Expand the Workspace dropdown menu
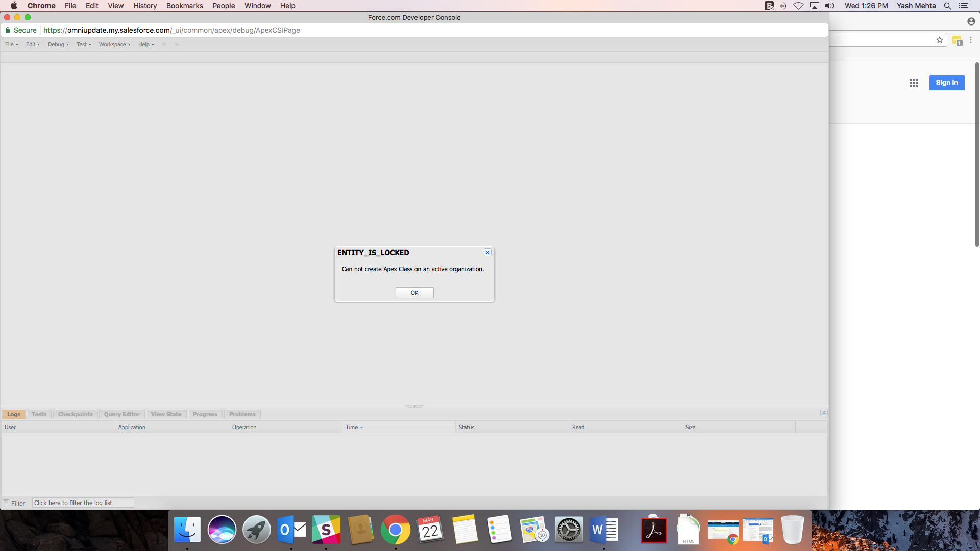Viewport: 980px width, 551px height. tap(114, 44)
